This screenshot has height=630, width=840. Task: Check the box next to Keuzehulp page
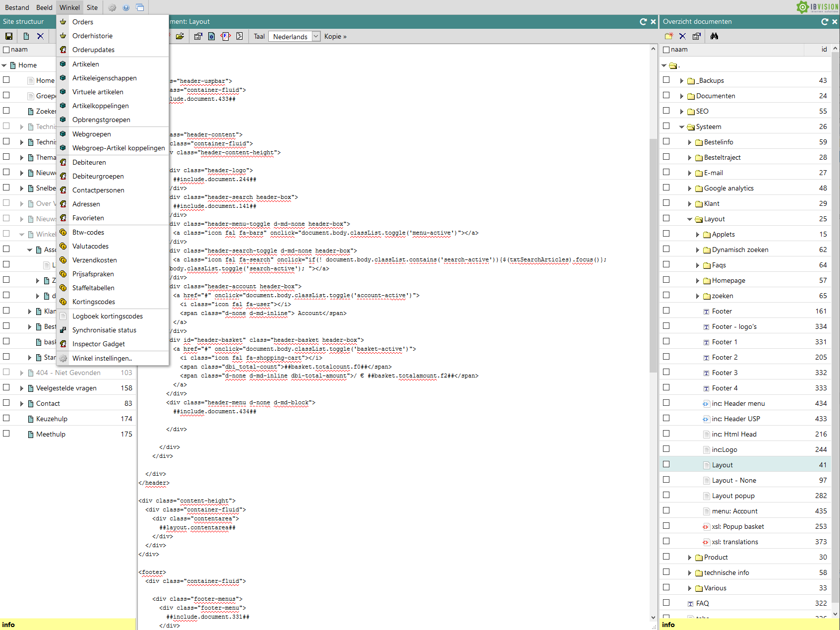(x=6, y=418)
